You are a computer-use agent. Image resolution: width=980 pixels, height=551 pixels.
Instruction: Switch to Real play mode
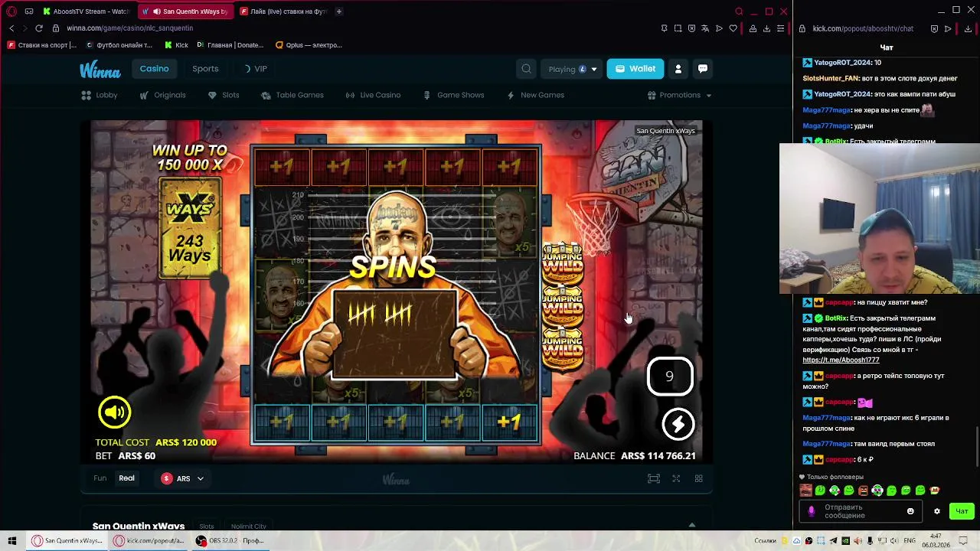pyautogui.click(x=126, y=478)
